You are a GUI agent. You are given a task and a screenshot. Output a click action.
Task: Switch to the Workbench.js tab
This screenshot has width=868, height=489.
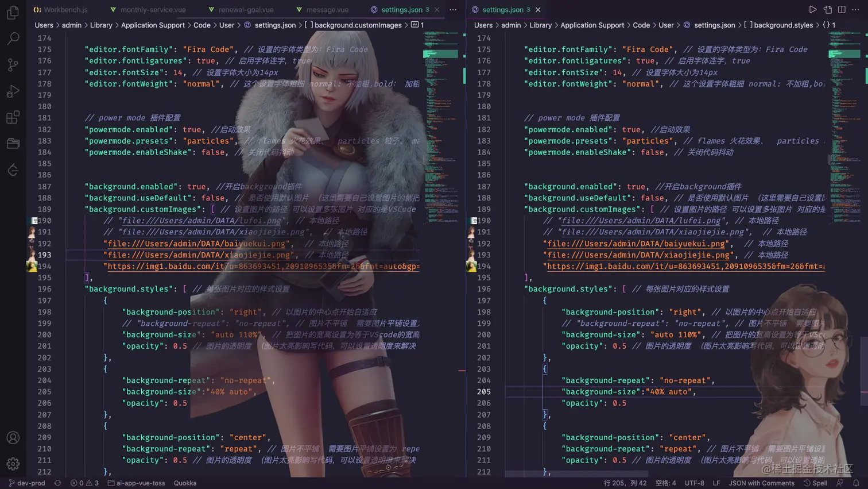pos(61,10)
